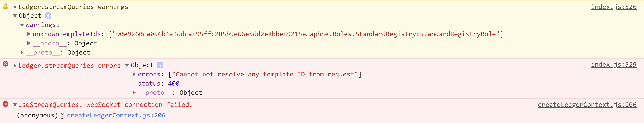The width and height of the screenshot is (644, 123).
Task: Click the red error icon for Ledger.streamQueries errors
Action: (x=6, y=64)
